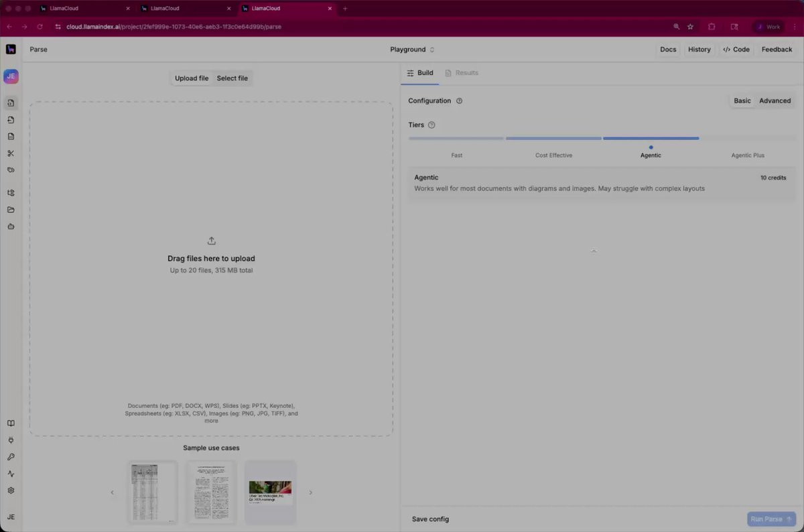Select the Agentic Plus tier

click(x=748, y=155)
